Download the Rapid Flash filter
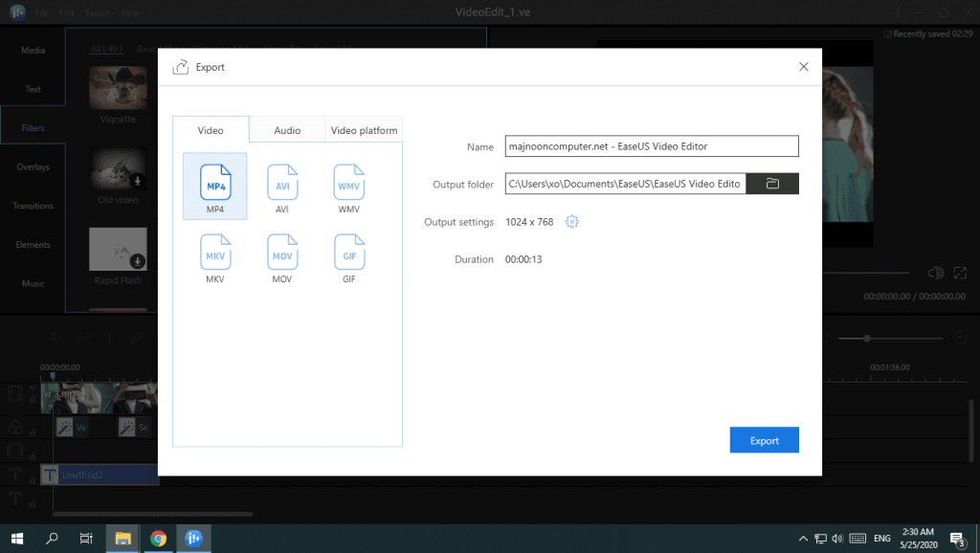The height and width of the screenshot is (553, 980). tap(138, 261)
